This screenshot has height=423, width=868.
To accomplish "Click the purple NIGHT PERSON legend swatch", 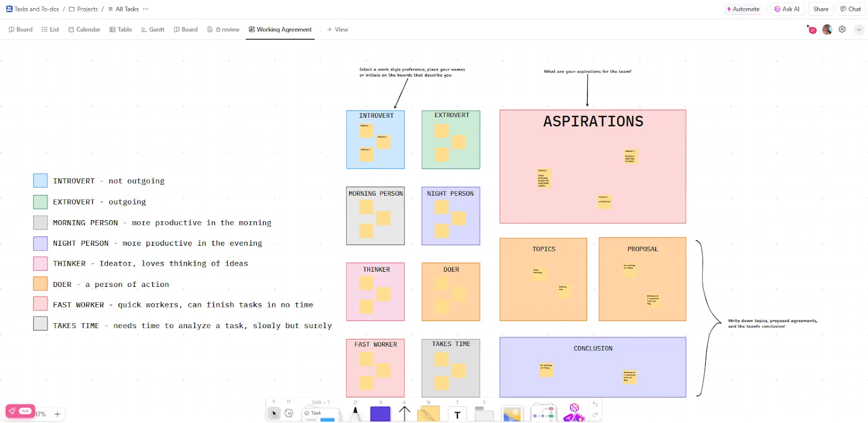I will (x=40, y=243).
